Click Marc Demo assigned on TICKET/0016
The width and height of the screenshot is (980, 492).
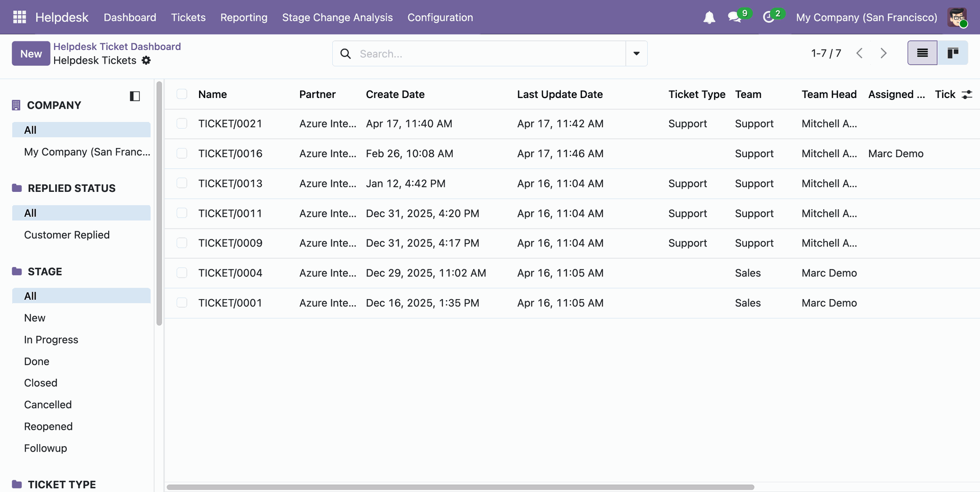click(896, 154)
